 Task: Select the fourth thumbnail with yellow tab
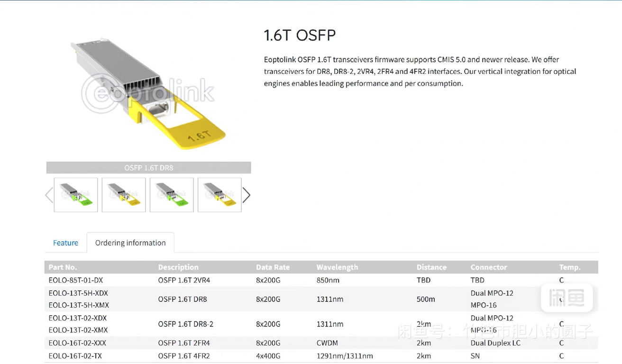click(x=220, y=195)
